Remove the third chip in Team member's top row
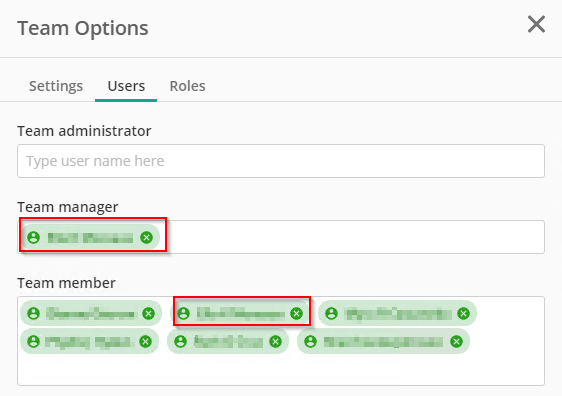The height and width of the screenshot is (396, 562). [463, 314]
